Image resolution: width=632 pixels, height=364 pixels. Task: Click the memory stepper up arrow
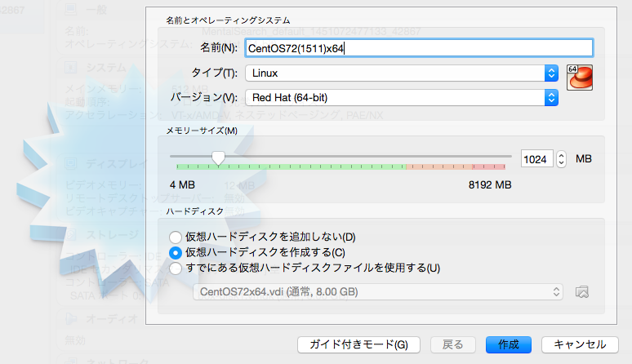tap(562, 155)
